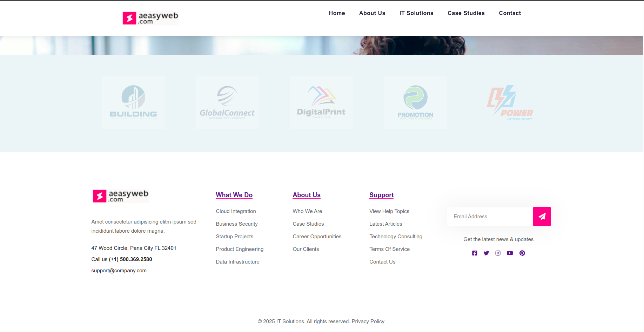644x332 pixels.
Task: Click phone number (+1) 500.369.2580
Action: pyautogui.click(x=130, y=259)
